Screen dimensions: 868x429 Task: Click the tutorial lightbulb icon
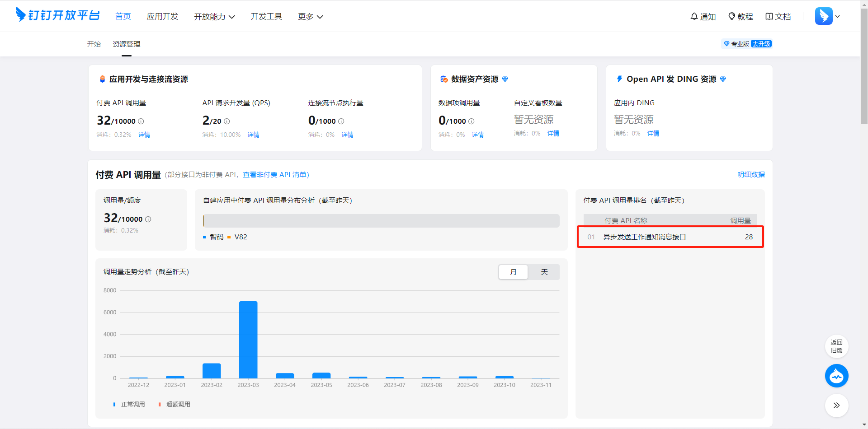(731, 16)
